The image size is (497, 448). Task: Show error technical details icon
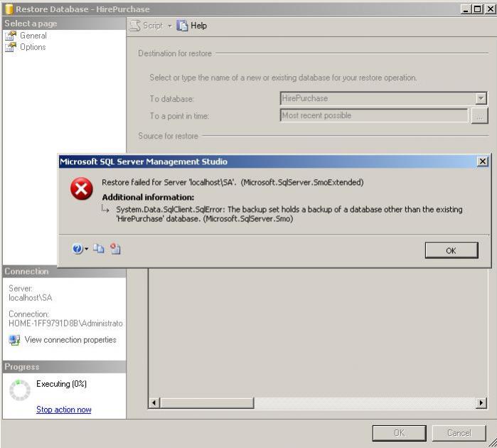tap(115, 249)
